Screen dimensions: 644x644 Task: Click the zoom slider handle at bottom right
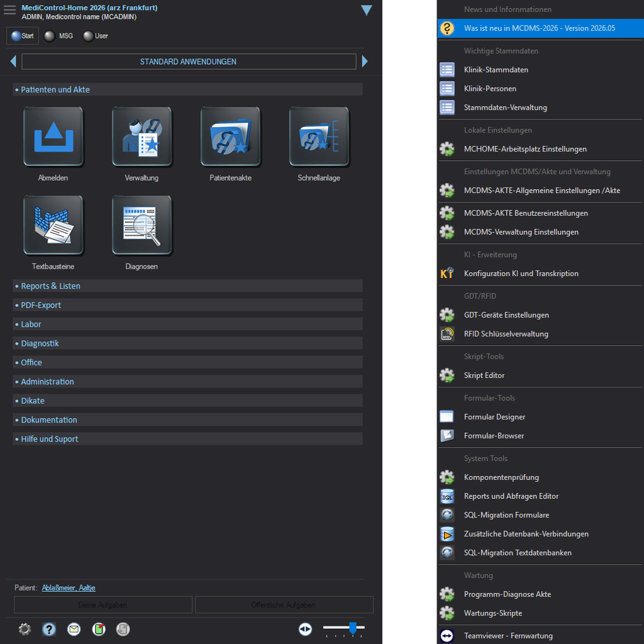[x=353, y=628]
